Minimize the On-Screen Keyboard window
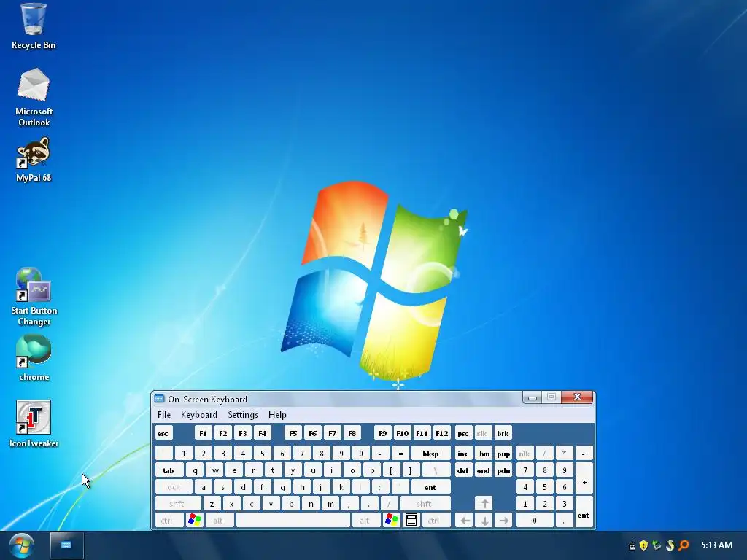This screenshot has height=560, width=747. (532, 397)
